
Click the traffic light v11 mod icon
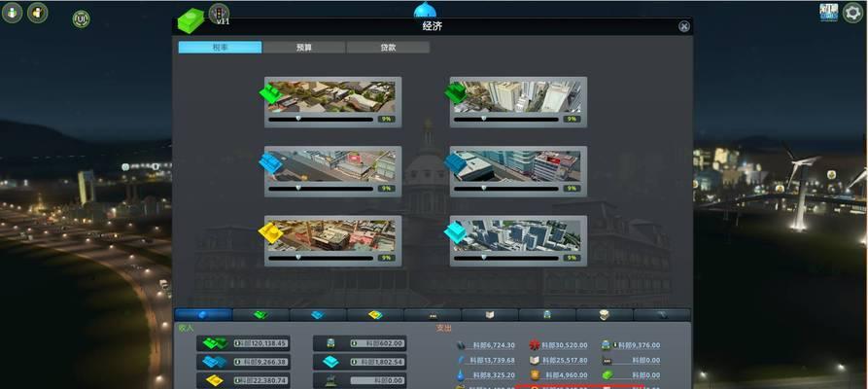pos(220,14)
